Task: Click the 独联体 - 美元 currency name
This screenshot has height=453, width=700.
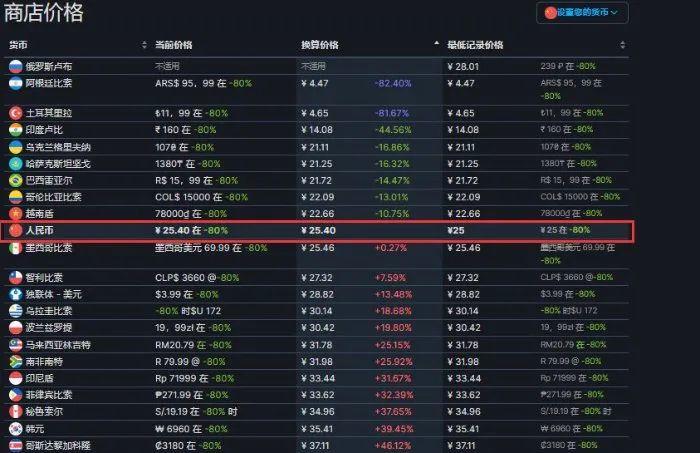Action: [54, 295]
